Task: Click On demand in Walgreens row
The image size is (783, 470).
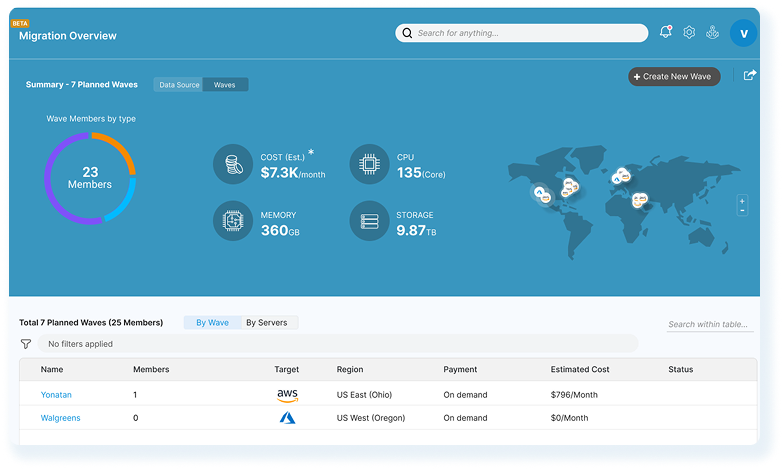Action: click(x=465, y=418)
